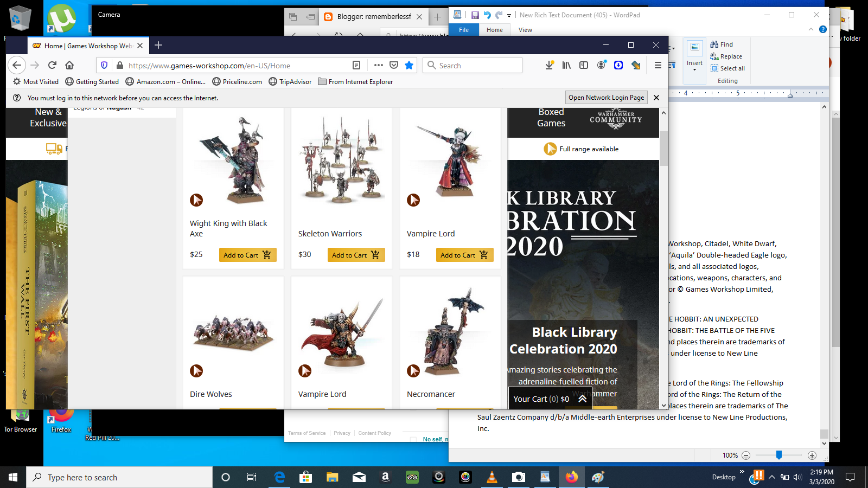
Task: Switch to the Blogger tab behind
Action: (x=373, y=17)
